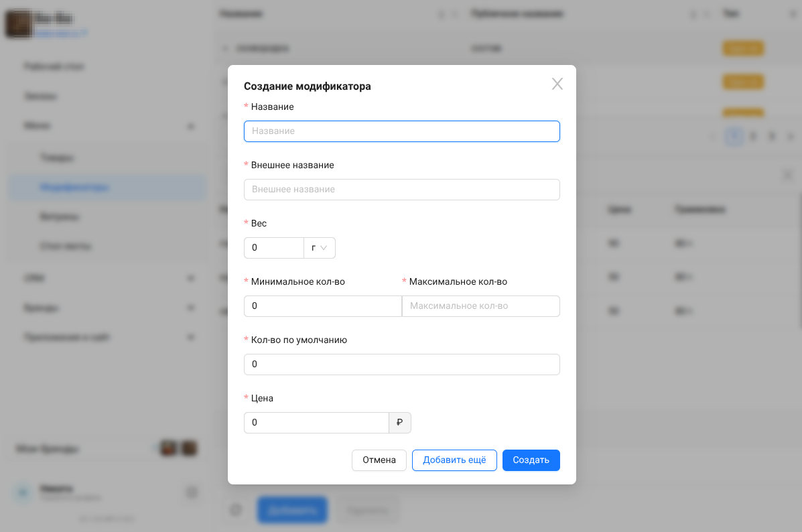The height and width of the screenshot is (532, 802).
Task: Open the first brand thumbnail in the sidebar
Action: point(168,449)
